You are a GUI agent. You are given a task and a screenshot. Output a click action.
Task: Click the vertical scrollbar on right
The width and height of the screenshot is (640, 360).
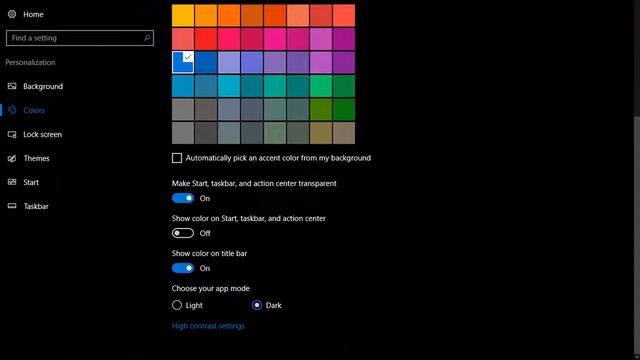[x=637, y=237]
